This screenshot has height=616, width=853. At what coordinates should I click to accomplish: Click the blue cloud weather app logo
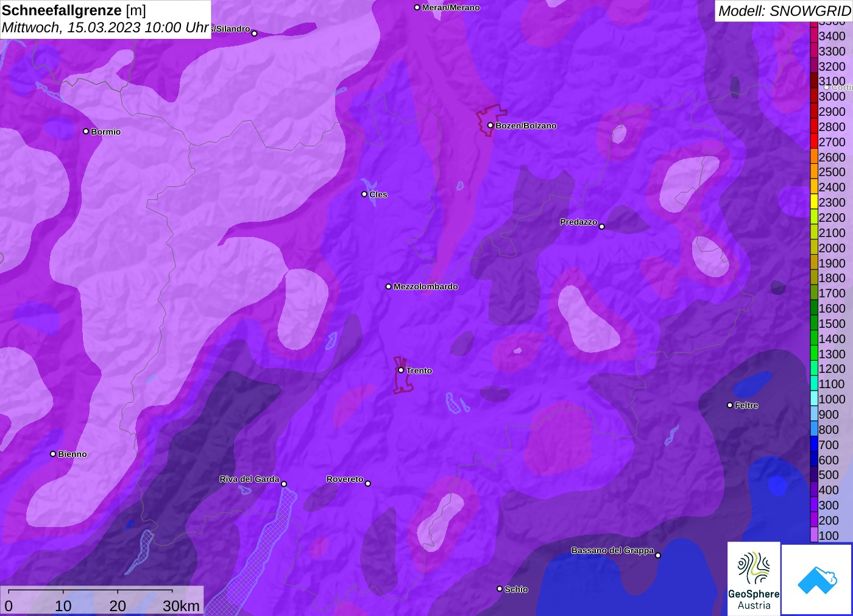[817, 579]
